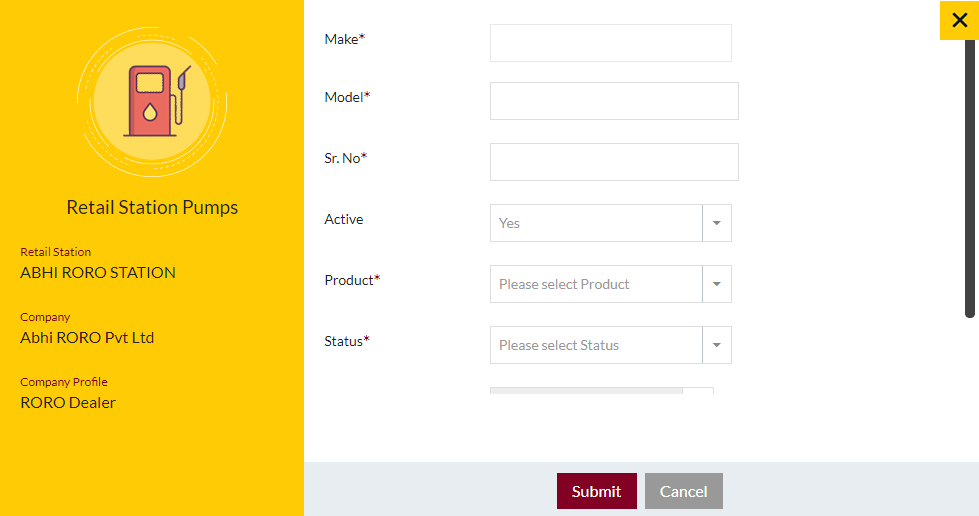Click the Product field label
979x516 pixels.
click(x=352, y=280)
